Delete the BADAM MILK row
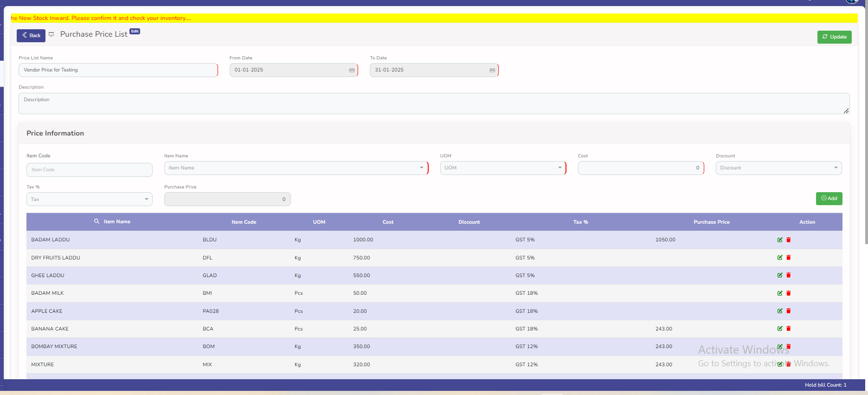 [788, 293]
